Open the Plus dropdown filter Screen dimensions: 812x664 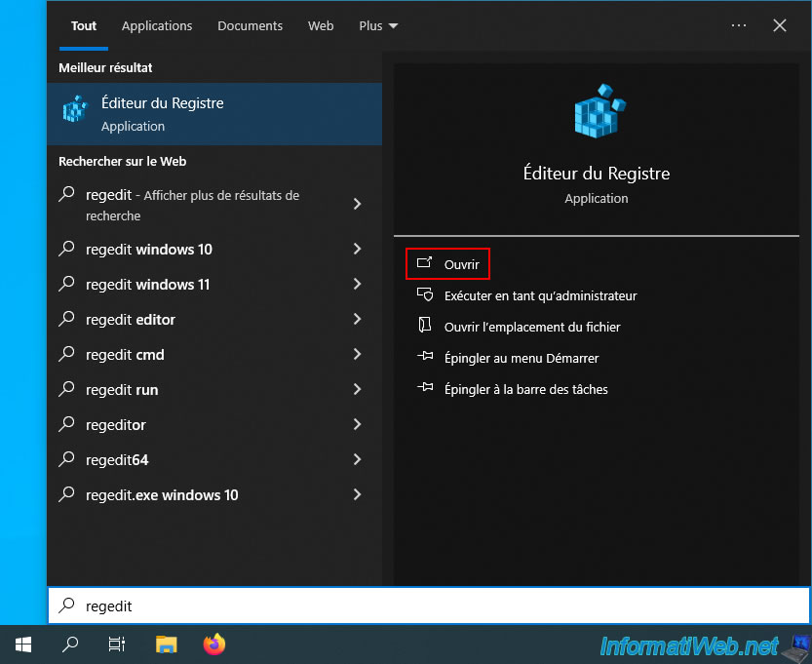click(x=378, y=26)
